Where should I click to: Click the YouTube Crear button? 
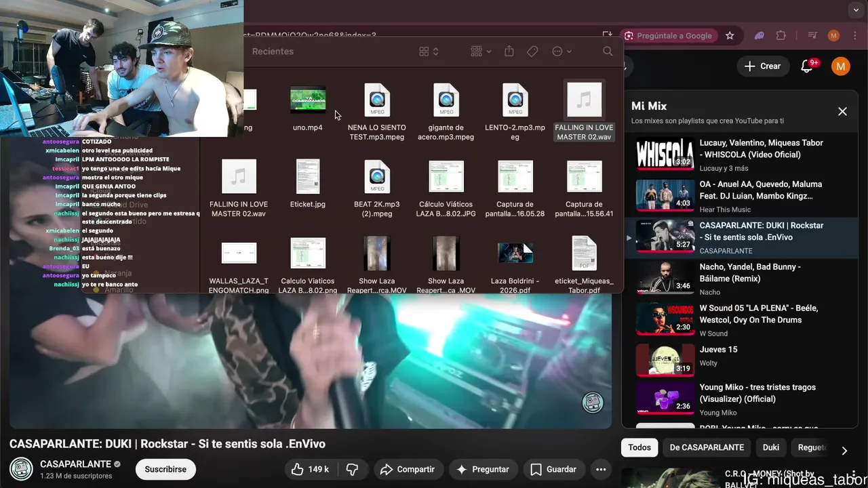point(762,66)
